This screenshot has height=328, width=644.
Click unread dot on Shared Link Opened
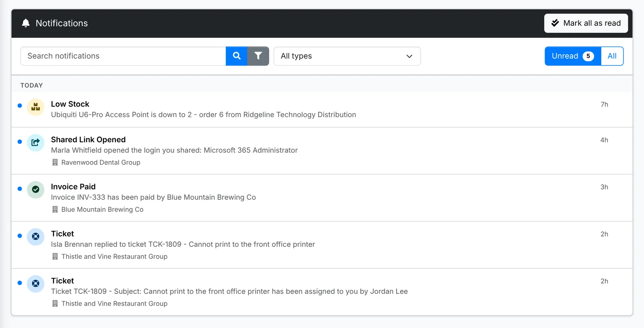click(20, 141)
